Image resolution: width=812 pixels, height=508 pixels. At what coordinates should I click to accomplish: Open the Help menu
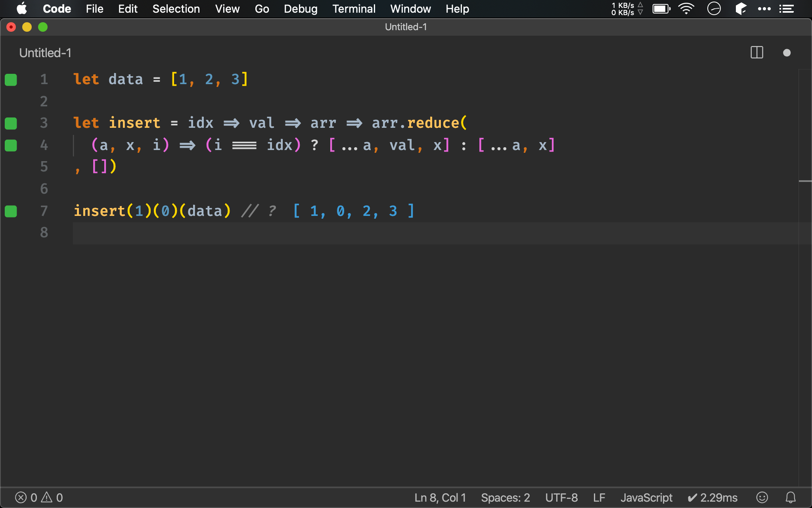[457, 9]
